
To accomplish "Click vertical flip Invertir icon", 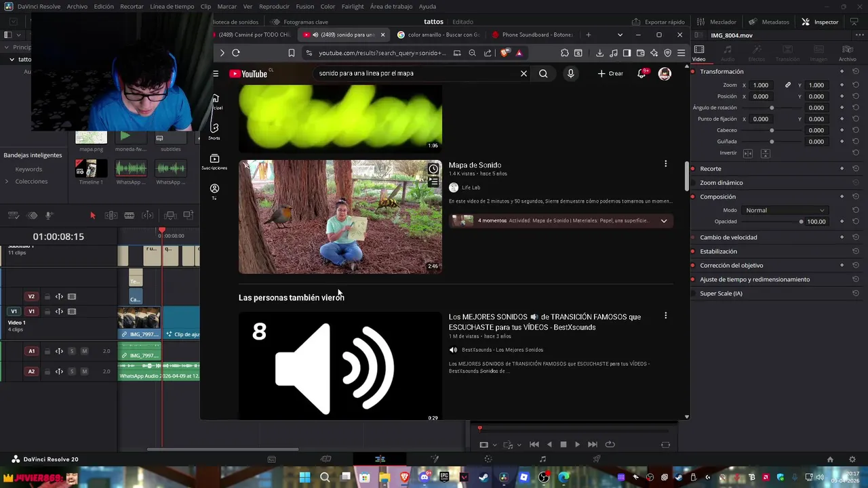I will click(765, 153).
